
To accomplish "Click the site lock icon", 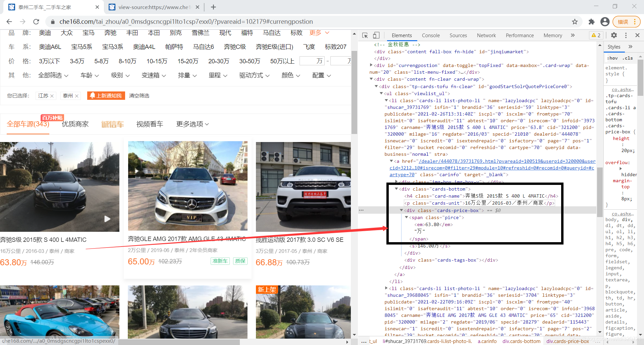I will [x=53, y=22].
